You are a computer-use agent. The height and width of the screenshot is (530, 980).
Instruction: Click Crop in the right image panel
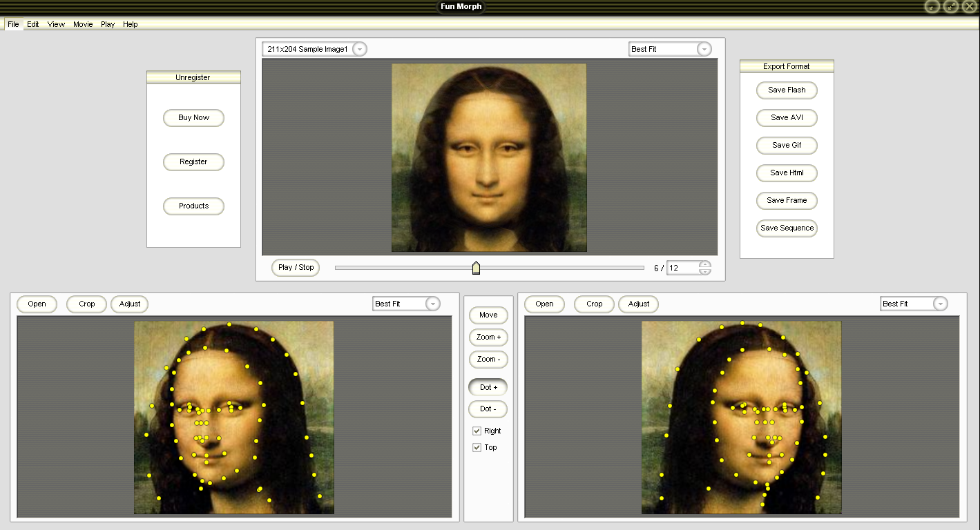pyautogui.click(x=595, y=304)
